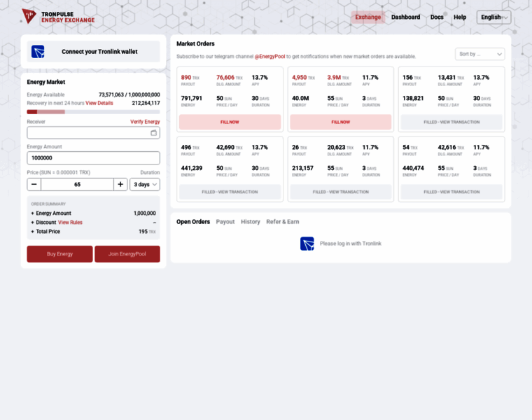View transaction for the 26 TRX order
Image resolution: width=532 pixels, height=420 pixels.
[341, 192]
